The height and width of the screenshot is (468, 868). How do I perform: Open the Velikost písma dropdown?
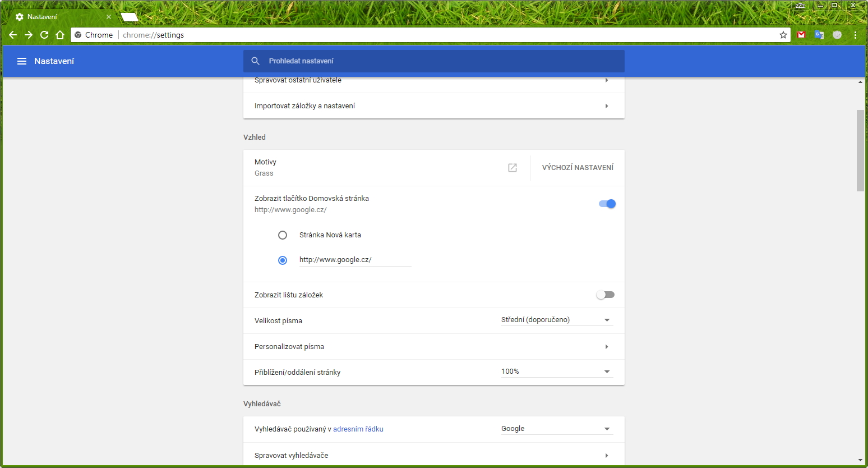(x=557, y=320)
